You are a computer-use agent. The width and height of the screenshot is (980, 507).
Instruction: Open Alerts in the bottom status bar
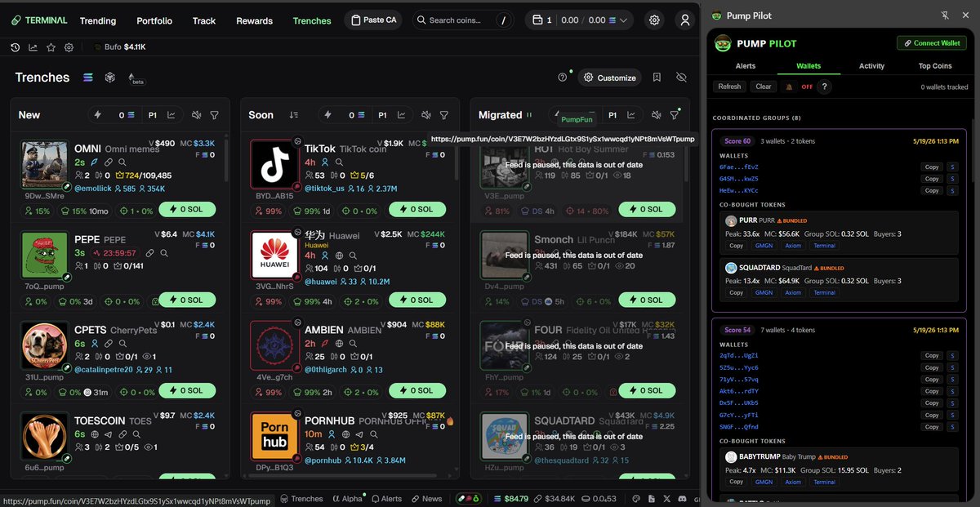387,498
